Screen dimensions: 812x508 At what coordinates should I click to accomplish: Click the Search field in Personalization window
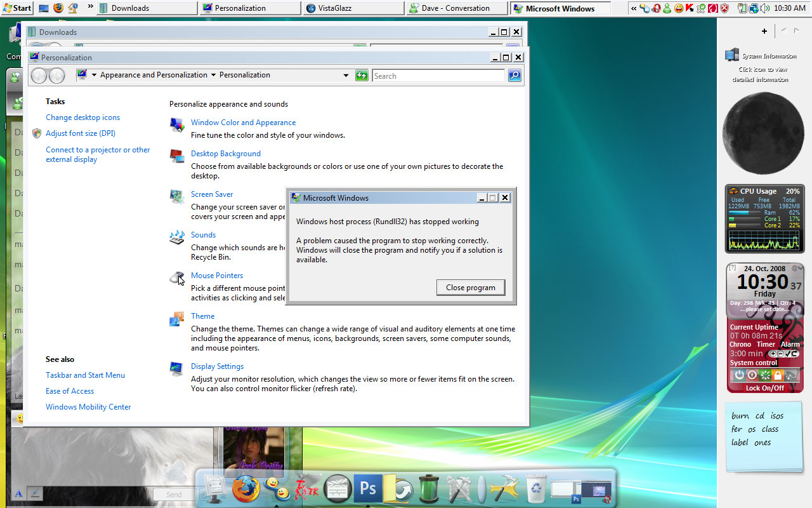pyautogui.click(x=438, y=76)
